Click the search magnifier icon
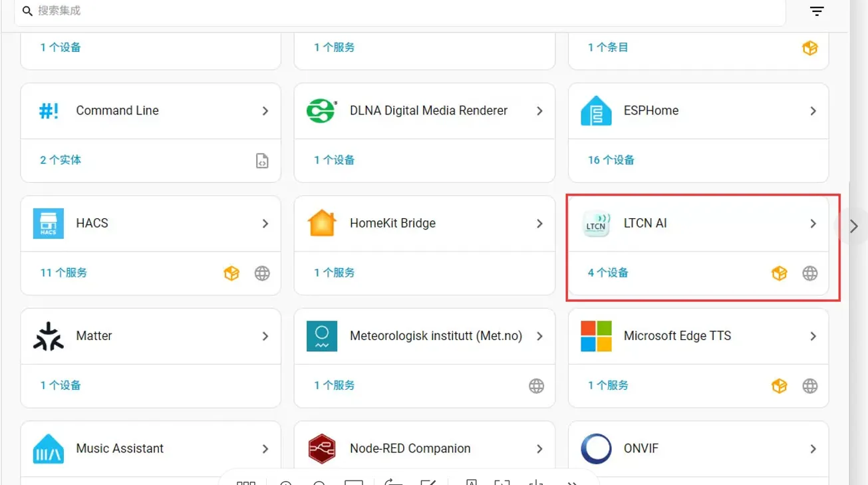Viewport: 868px width, 485px height. coord(27,11)
